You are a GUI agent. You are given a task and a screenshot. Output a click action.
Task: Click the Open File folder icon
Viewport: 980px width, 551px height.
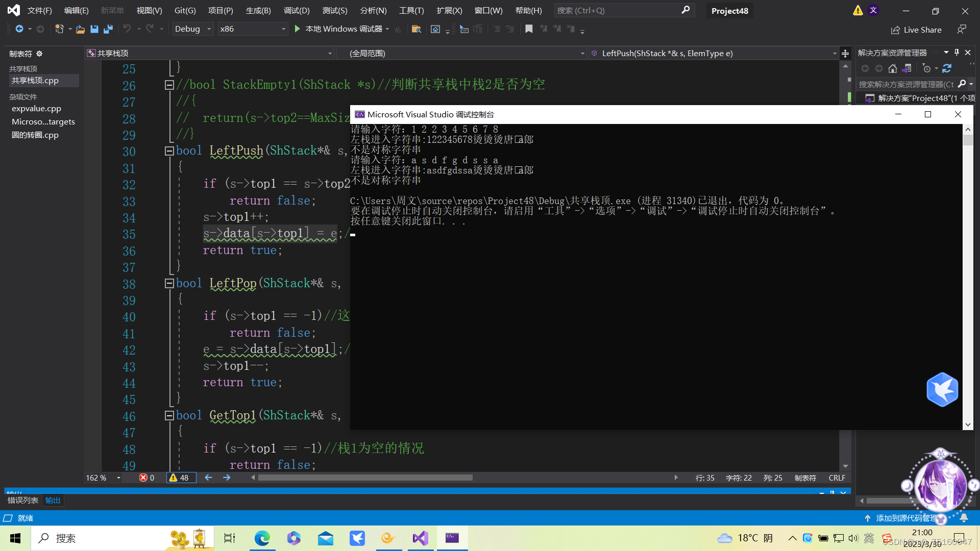coord(80,29)
